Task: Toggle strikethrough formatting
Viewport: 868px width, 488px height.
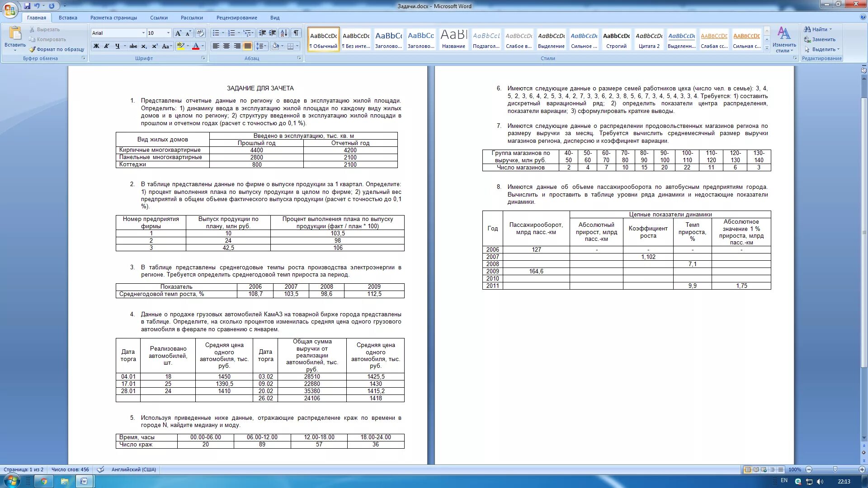Action: pos(133,46)
